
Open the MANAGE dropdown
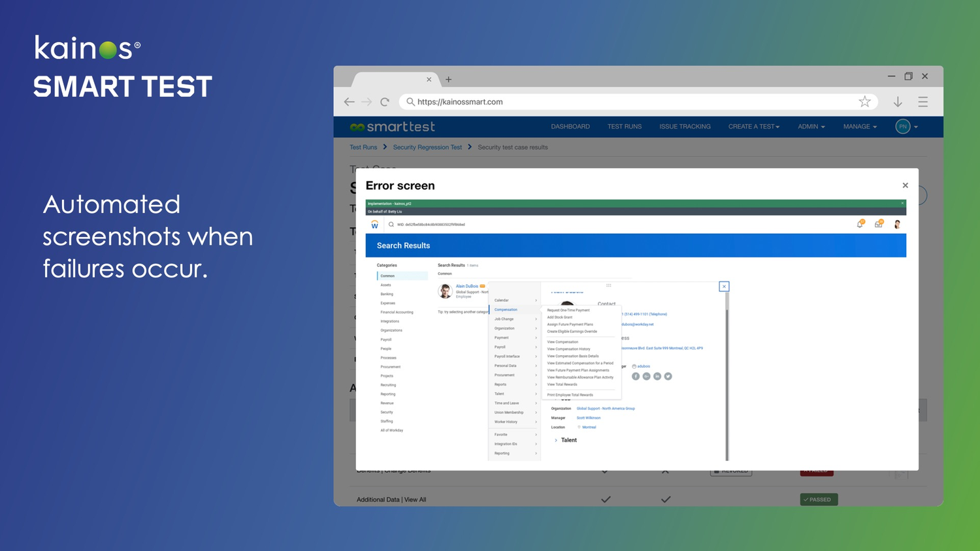pos(858,127)
